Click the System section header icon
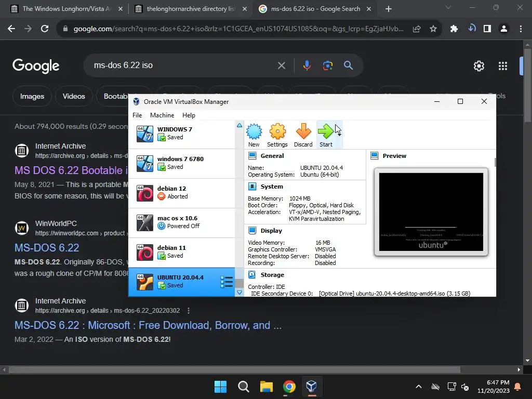Image resolution: width=532 pixels, height=399 pixels. click(x=252, y=187)
